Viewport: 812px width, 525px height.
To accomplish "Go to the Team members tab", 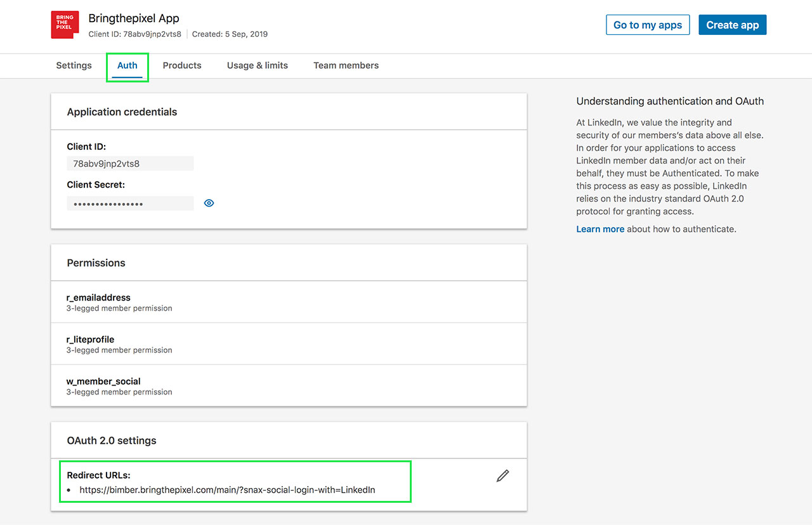I will coord(346,65).
